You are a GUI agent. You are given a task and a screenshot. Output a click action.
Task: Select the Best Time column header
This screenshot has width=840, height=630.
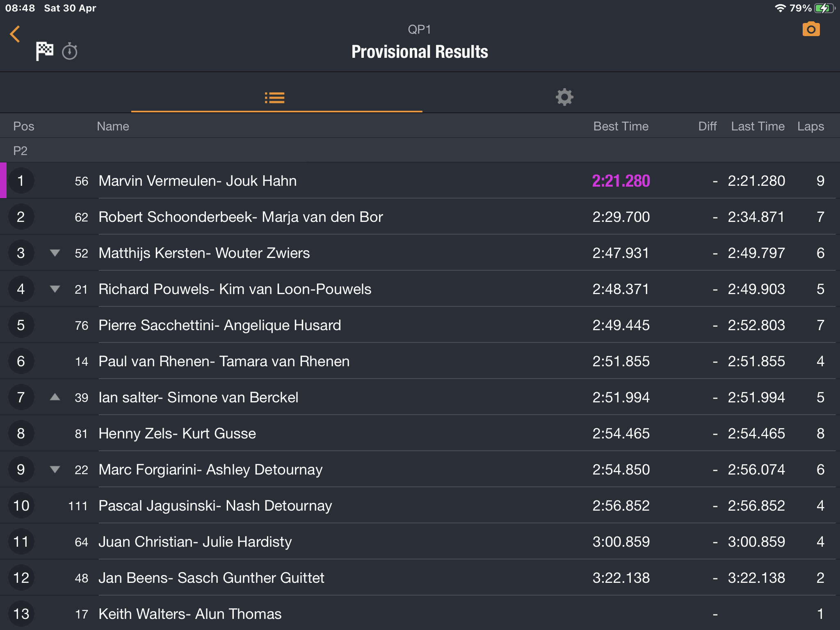[x=621, y=126]
